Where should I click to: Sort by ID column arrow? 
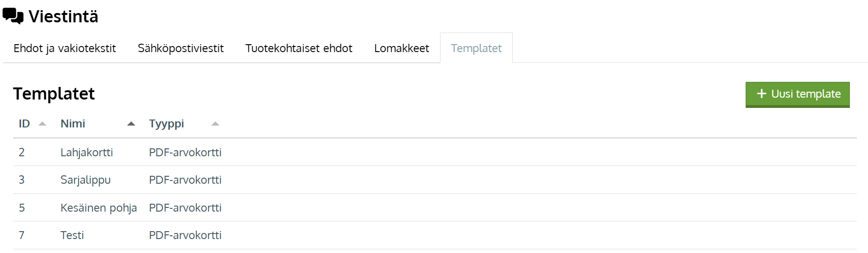(42, 124)
